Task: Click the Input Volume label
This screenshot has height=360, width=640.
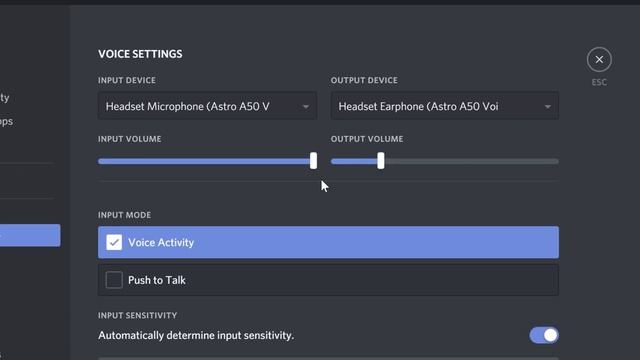Action: (129, 139)
